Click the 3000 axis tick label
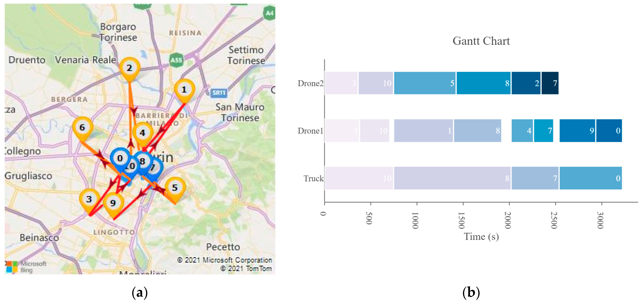The width and height of the screenshot is (644, 303). click(600, 220)
